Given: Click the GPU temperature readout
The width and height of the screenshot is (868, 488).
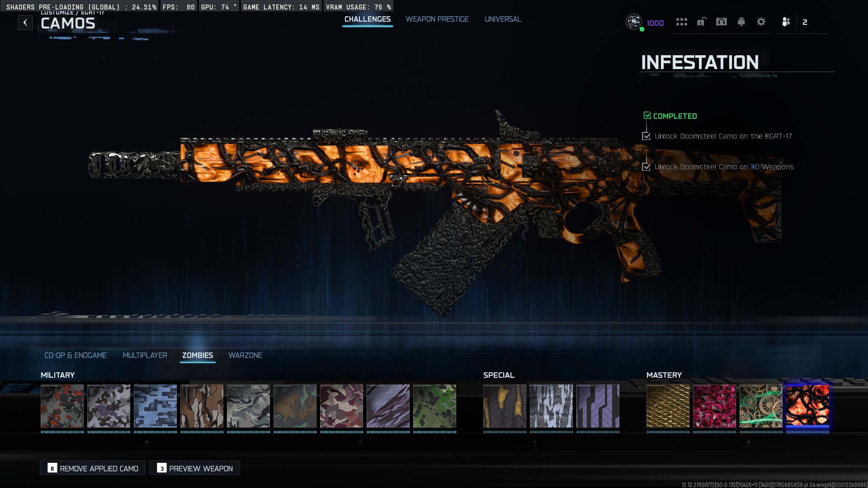Looking at the screenshot, I should pos(219,7).
